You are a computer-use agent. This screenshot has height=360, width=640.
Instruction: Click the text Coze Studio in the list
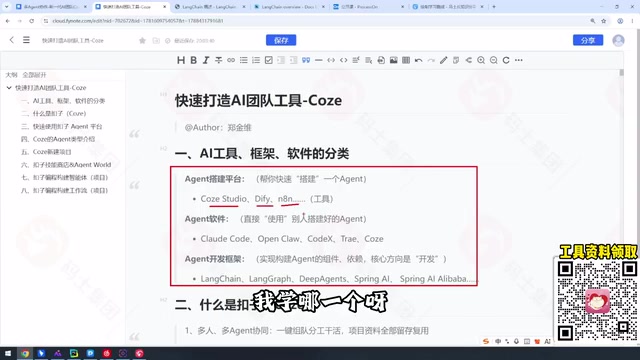[223, 199]
